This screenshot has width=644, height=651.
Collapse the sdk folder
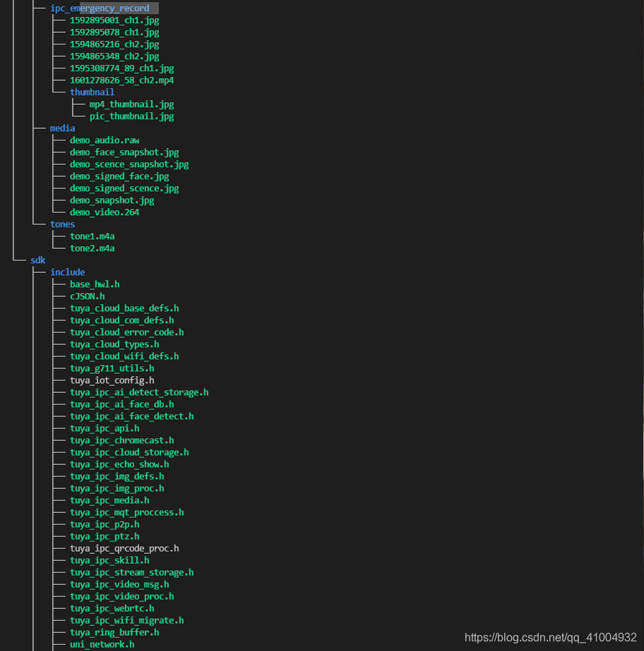[x=38, y=260]
